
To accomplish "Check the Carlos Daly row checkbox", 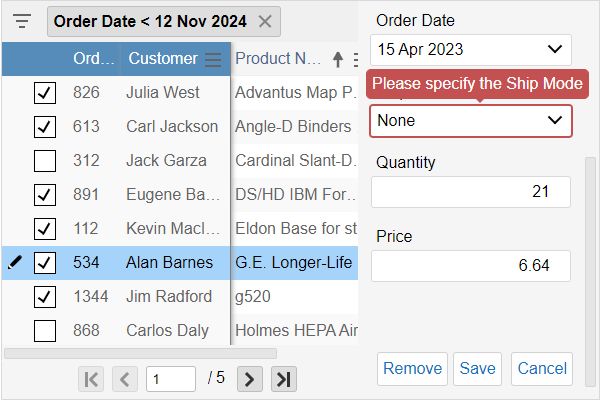I will (x=45, y=330).
